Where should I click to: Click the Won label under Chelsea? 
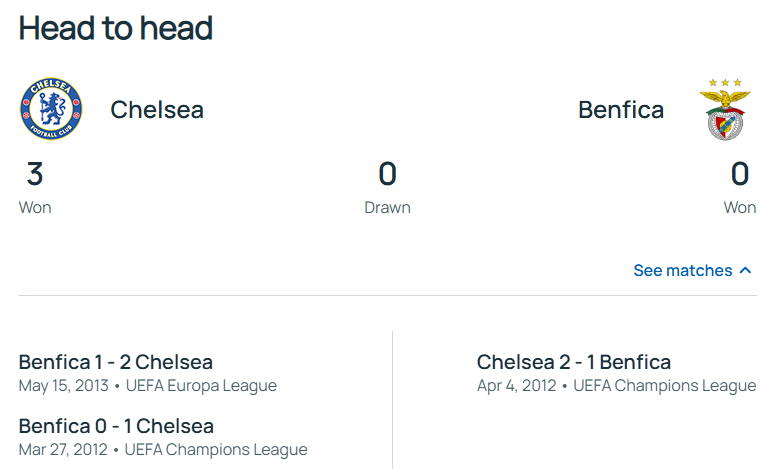pos(35,208)
